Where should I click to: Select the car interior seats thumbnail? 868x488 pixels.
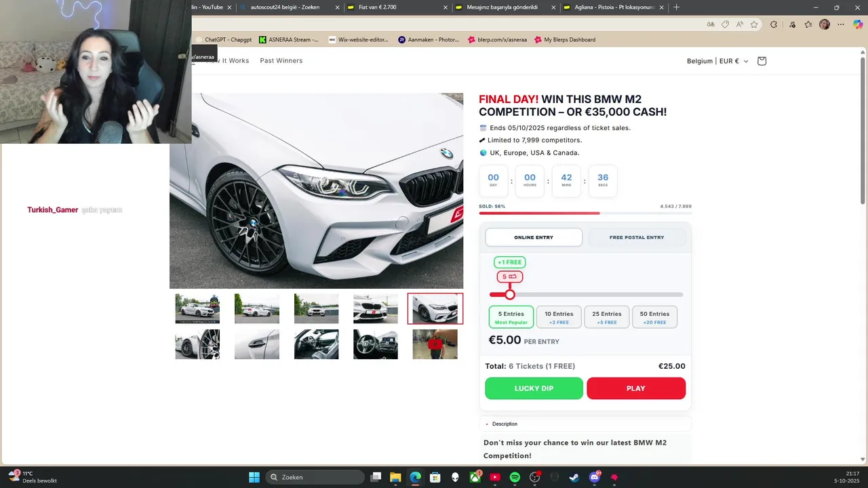pos(316,344)
